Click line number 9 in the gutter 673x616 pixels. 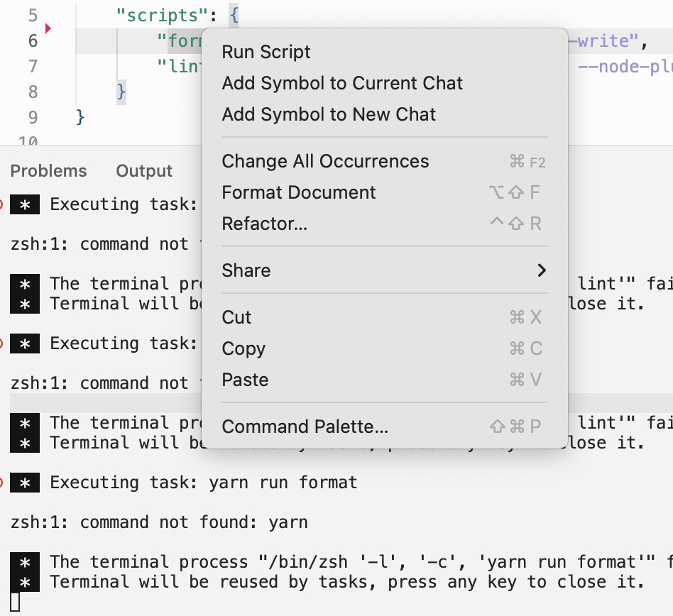click(x=33, y=117)
